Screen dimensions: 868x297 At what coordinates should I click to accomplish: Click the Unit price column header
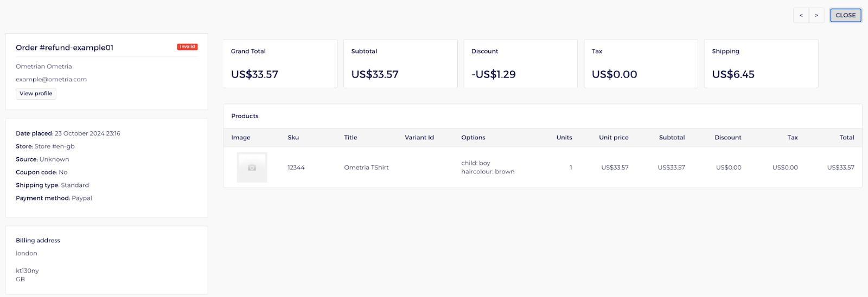614,138
